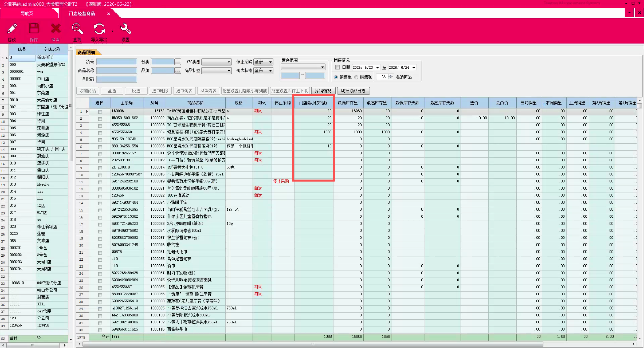The width and height of the screenshot is (644, 348).
Task: Tick the checkbox for barcode 455255666
Action: coord(100,126)
